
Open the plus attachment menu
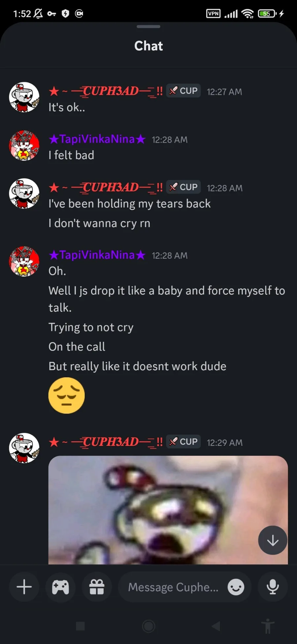(24, 587)
